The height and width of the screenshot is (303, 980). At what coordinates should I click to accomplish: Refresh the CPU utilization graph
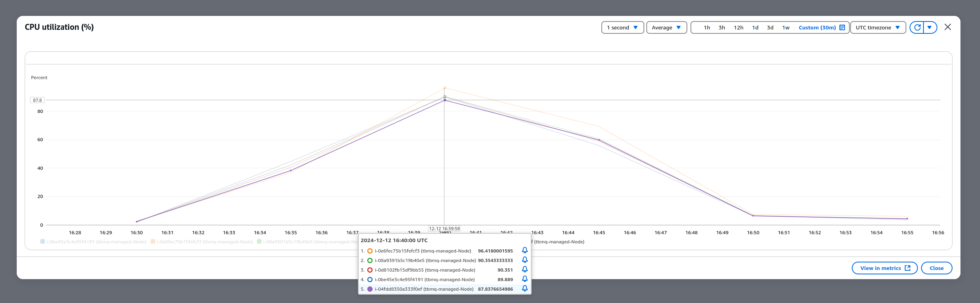coord(917,27)
